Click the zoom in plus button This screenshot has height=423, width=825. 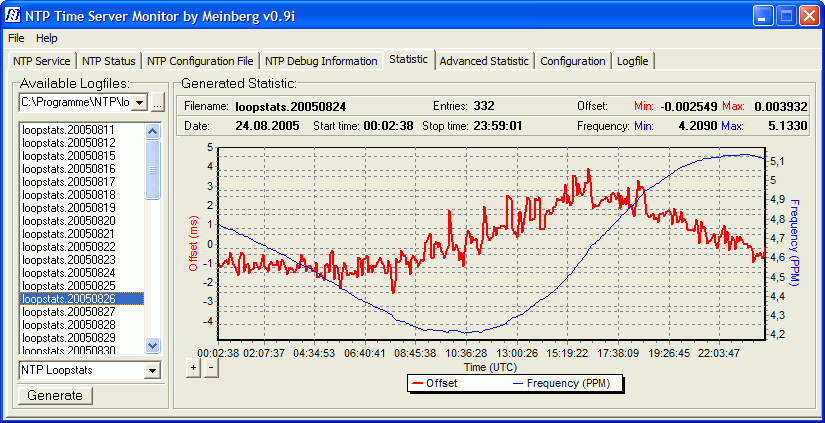[193, 367]
